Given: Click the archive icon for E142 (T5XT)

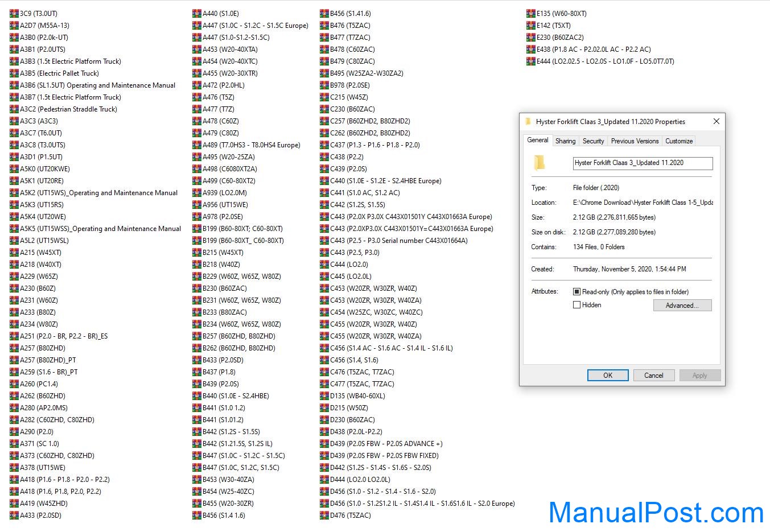Looking at the screenshot, I should (x=531, y=25).
